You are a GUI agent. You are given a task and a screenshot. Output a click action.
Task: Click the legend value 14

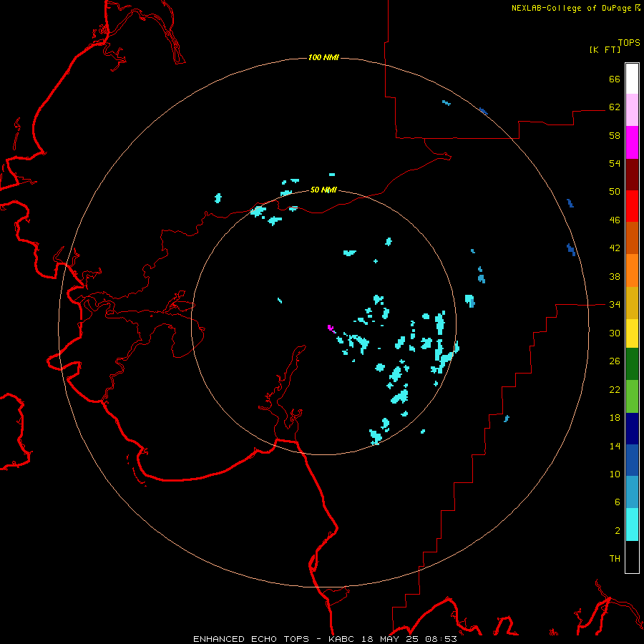(615, 446)
